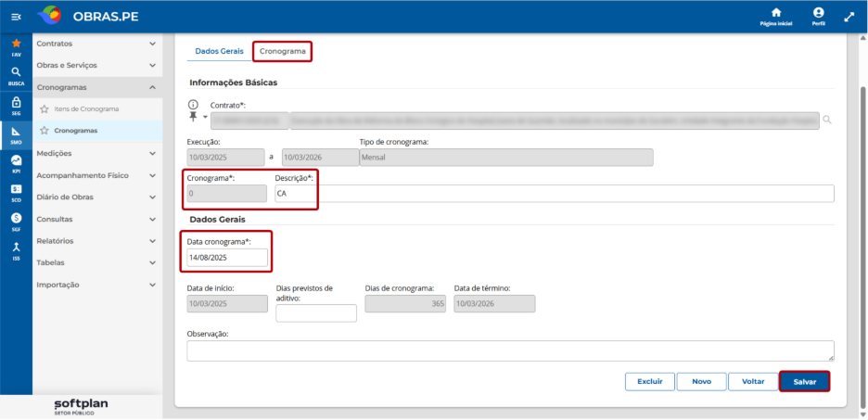Expand the Contratos menu section
The image size is (868, 420).
coord(96,44)
